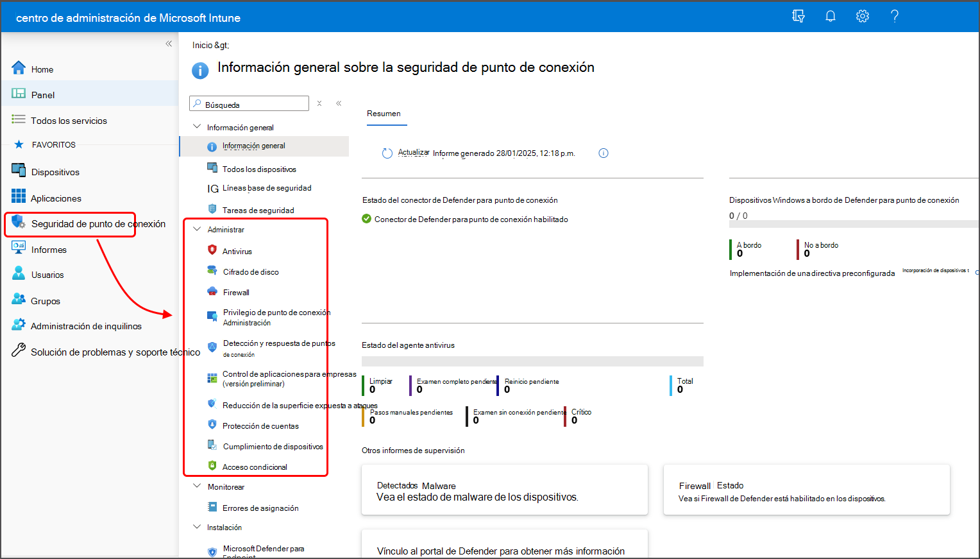
Task: Click the Aplicaciones grid icon
Action: (x=19, y=196)
